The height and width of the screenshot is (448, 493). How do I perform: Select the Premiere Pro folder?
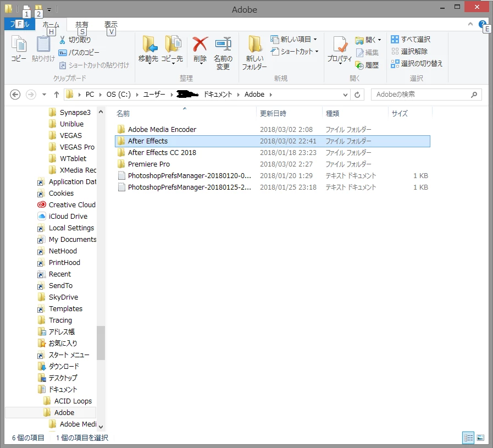click(x=273, y=164)
